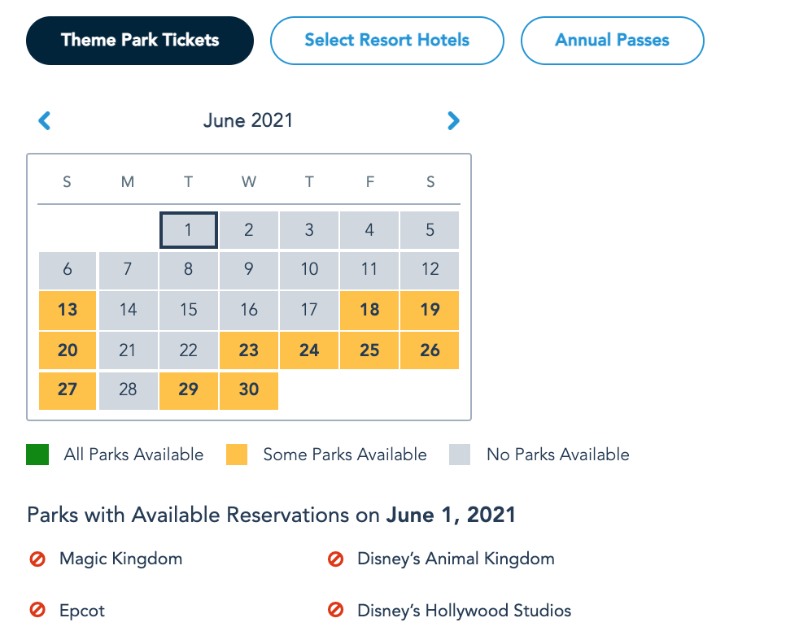Go to next month arrow
The image size is (812, 644).
pyautogui.click(x=453, y=121)
